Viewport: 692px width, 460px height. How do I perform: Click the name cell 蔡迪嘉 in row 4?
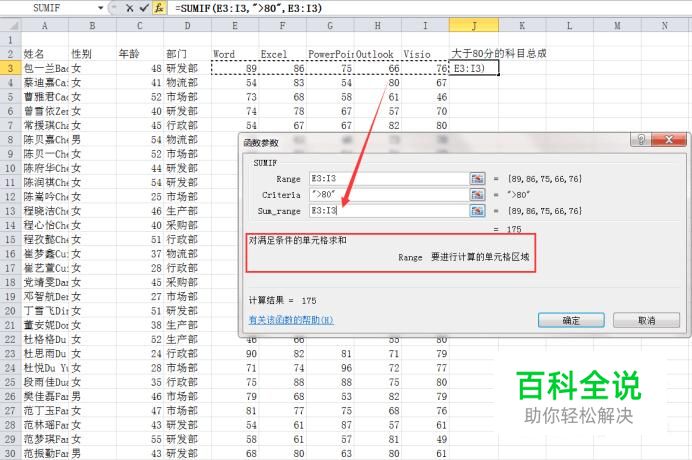[45, 83]
